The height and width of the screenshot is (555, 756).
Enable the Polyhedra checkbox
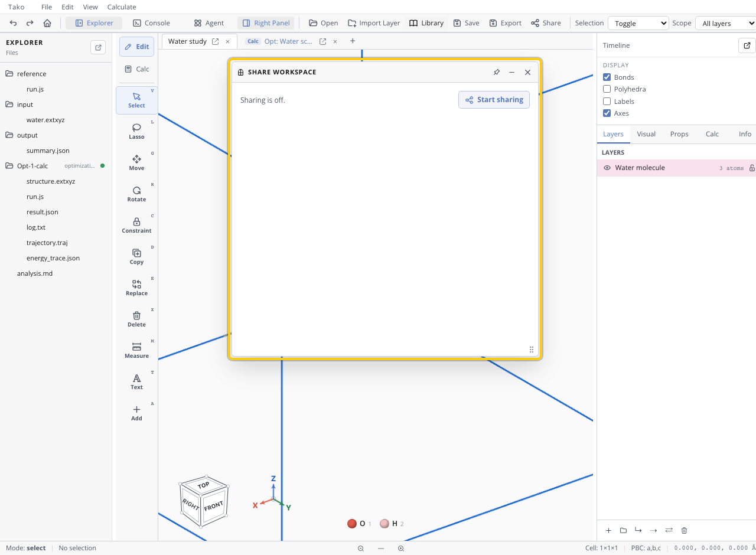pyautogui.click(x=607, y=89)
